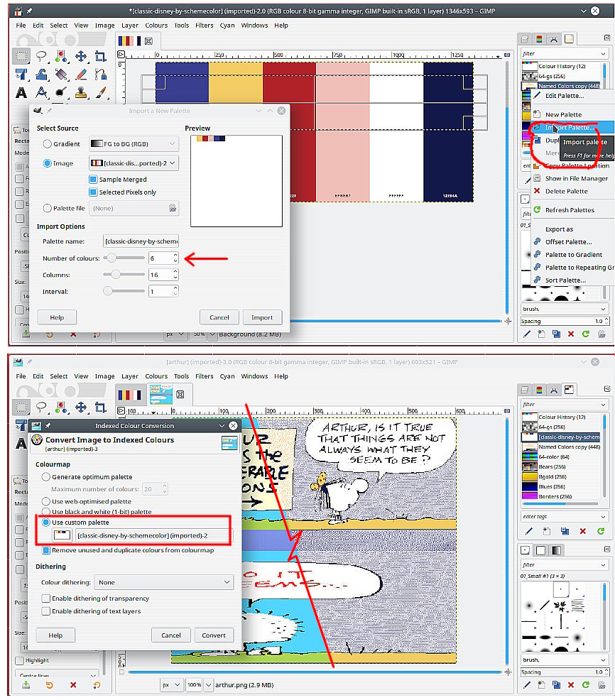
Task: Select the Measure compass tool in classic-disney window
Action: coord(41,92)
